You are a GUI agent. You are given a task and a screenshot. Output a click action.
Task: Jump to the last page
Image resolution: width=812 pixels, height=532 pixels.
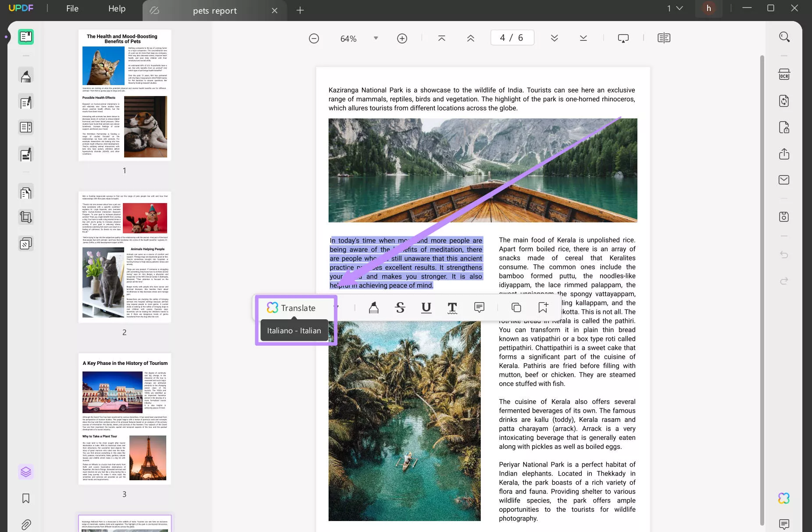(x=583, y=39)
